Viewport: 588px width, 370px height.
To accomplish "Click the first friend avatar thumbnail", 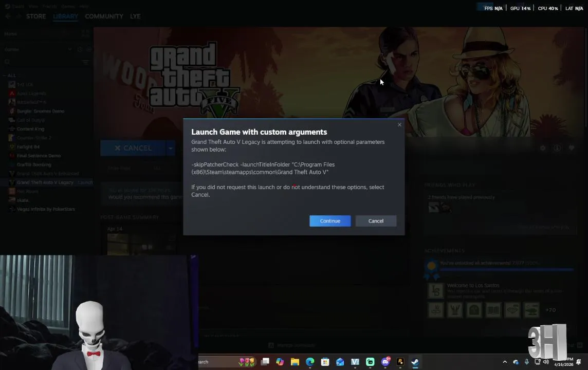I will click(x=433, y=207).
